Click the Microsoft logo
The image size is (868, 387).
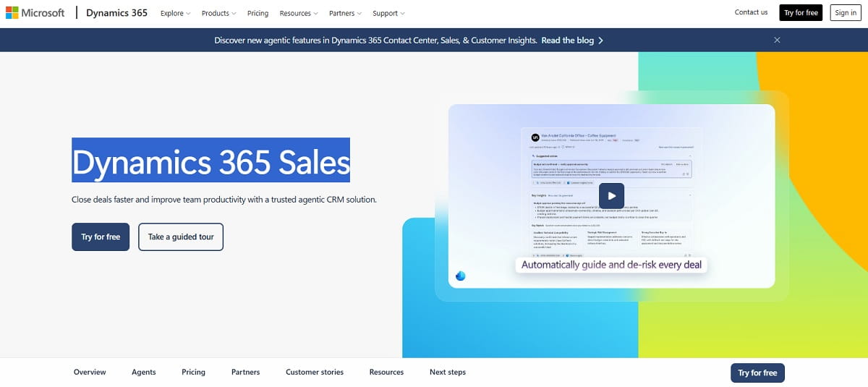35,13
